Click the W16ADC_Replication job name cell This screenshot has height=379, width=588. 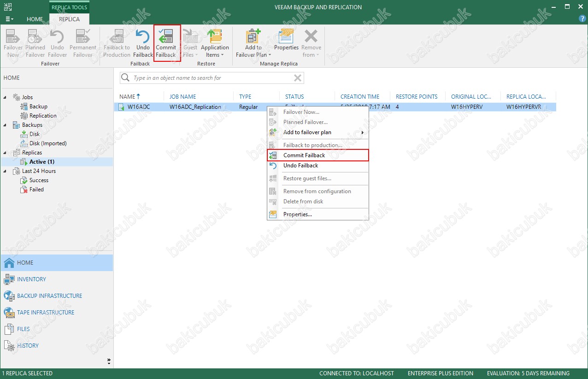(195, 107)
